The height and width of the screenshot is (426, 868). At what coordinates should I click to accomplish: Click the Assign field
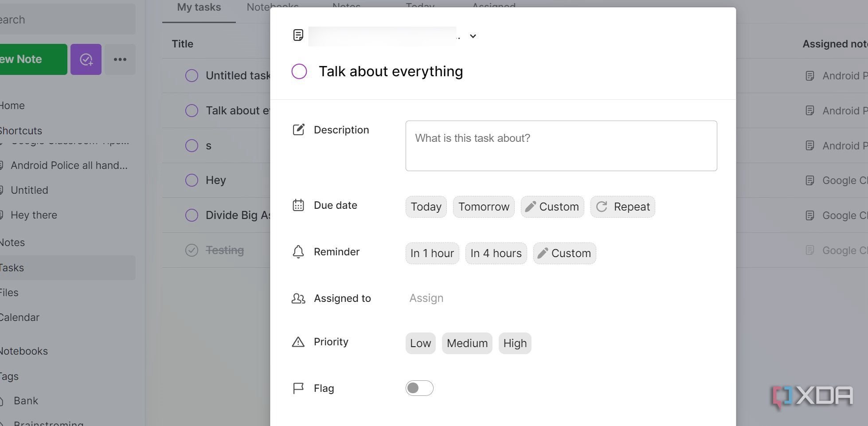click(x=426, y=298)
